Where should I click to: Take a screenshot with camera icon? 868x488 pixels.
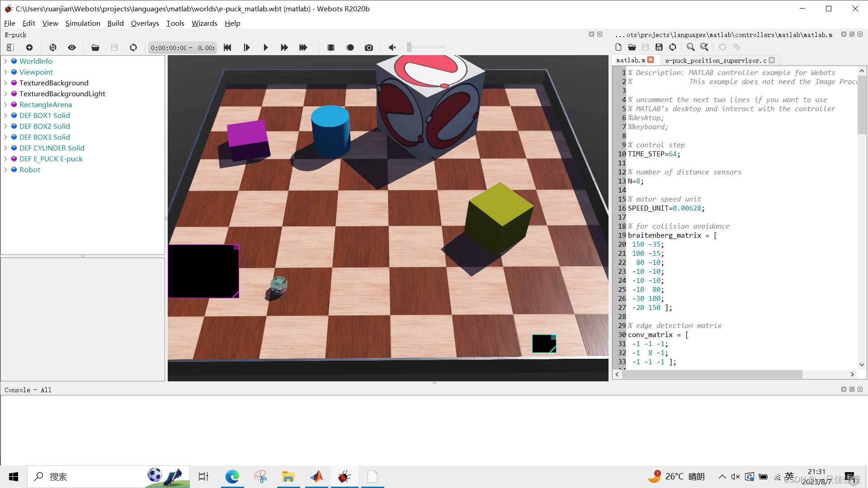coord(369,47)
